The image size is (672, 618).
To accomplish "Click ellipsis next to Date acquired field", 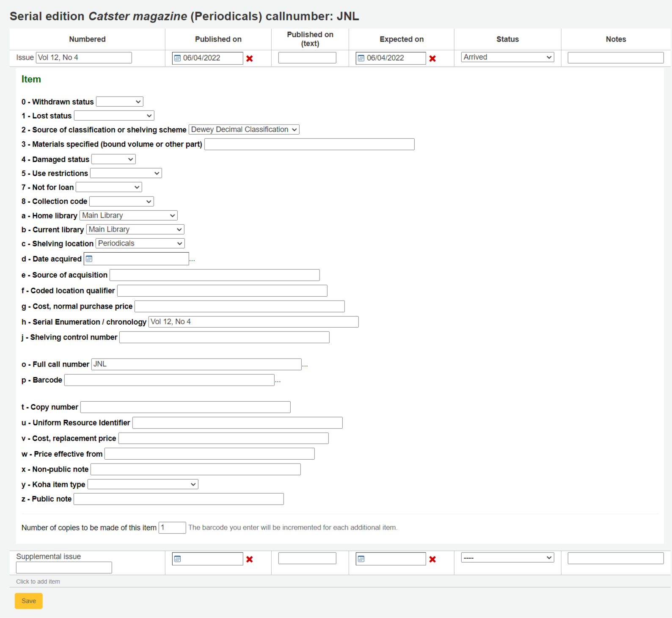I will coord(192,259).
